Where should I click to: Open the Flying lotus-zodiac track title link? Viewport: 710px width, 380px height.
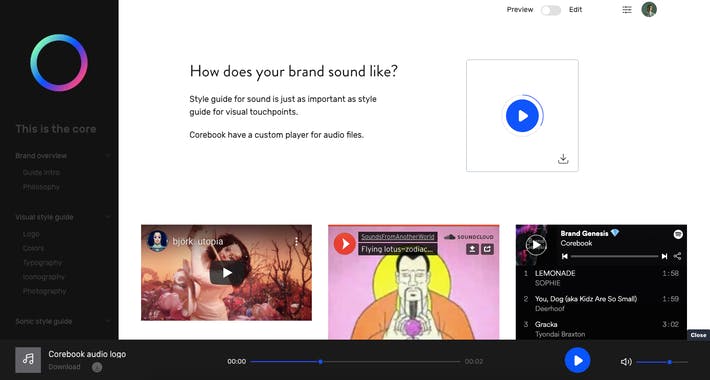[398, 249]
